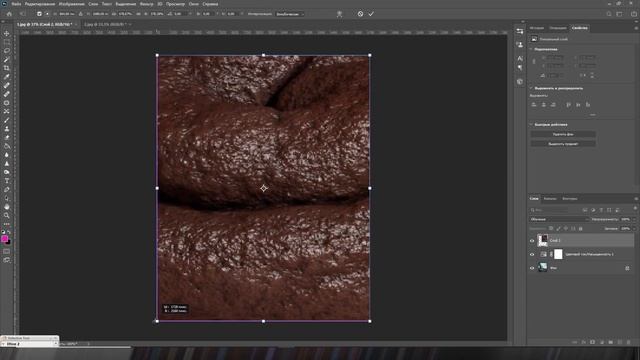Open the magenta foreground color swatch
This screenshot has height=360, width=640.
[4, 238]
